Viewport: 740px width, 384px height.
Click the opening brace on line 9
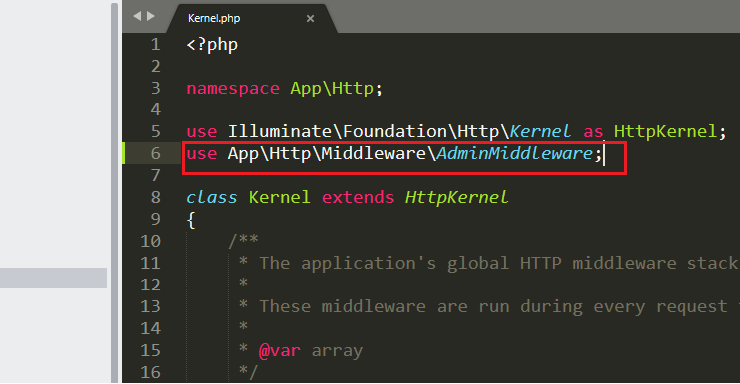tap(191, 220)
